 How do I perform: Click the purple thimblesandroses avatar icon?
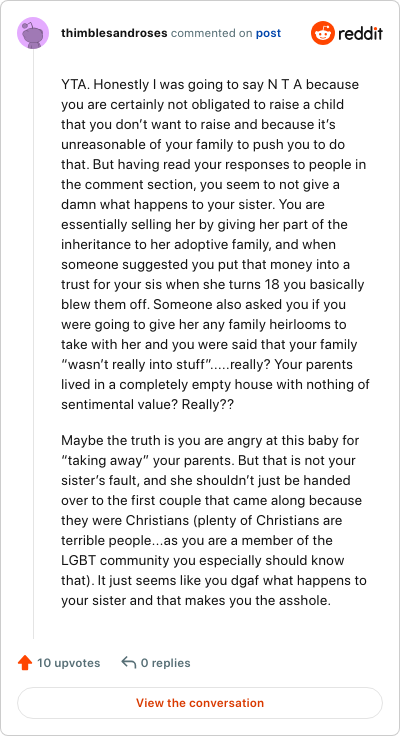33,33
